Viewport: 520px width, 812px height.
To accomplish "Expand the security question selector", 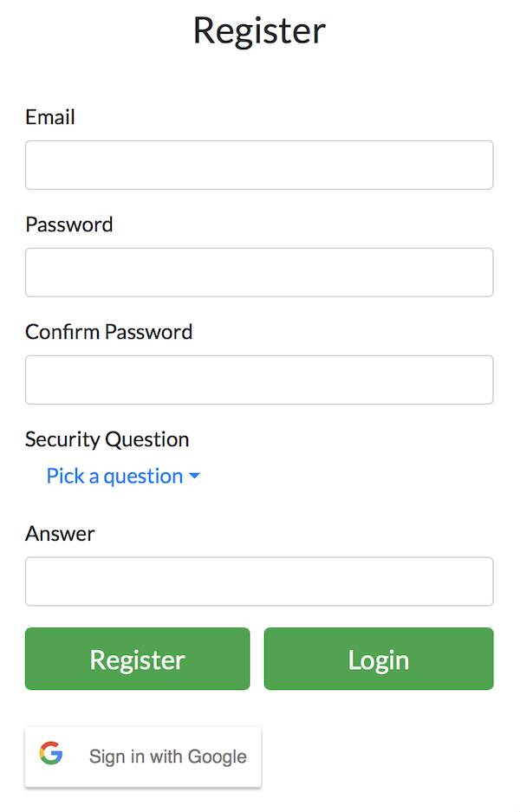I will [114, 476].
